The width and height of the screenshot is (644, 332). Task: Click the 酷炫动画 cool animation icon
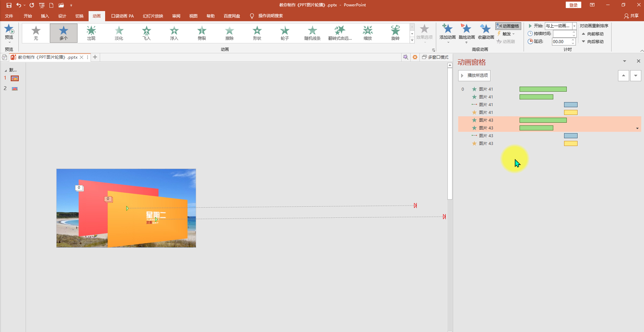tap(466, 33)
